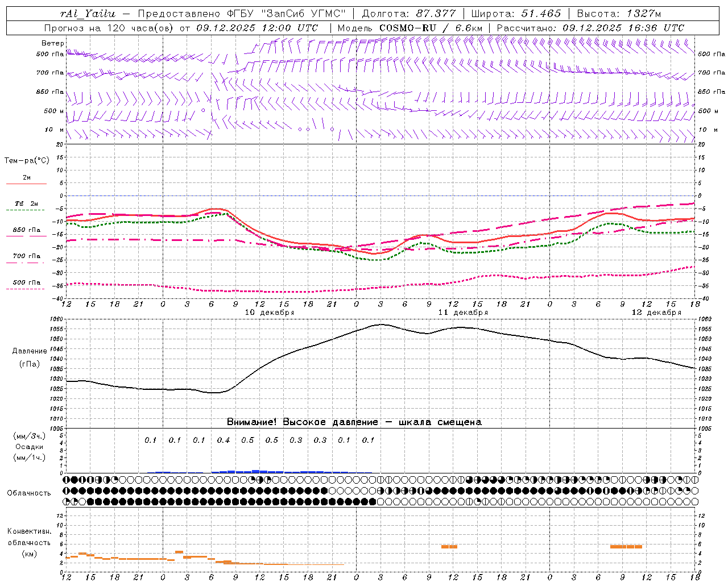The width and height of the screenshot is (728, 582).
Task: Click the 10 декабря date label
Action: click(x=270, y=313)
